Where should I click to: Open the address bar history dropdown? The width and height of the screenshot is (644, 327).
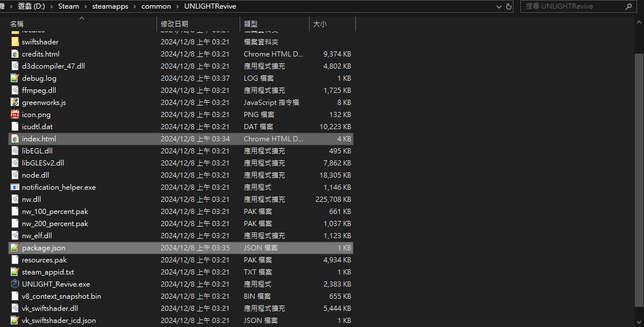499,6
